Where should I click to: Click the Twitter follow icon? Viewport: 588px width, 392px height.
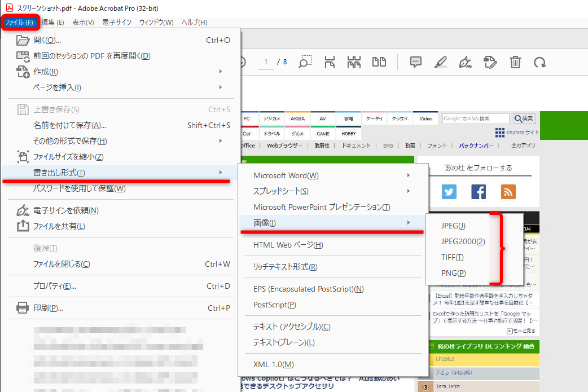pyautogui.click(x=449, y=192)
